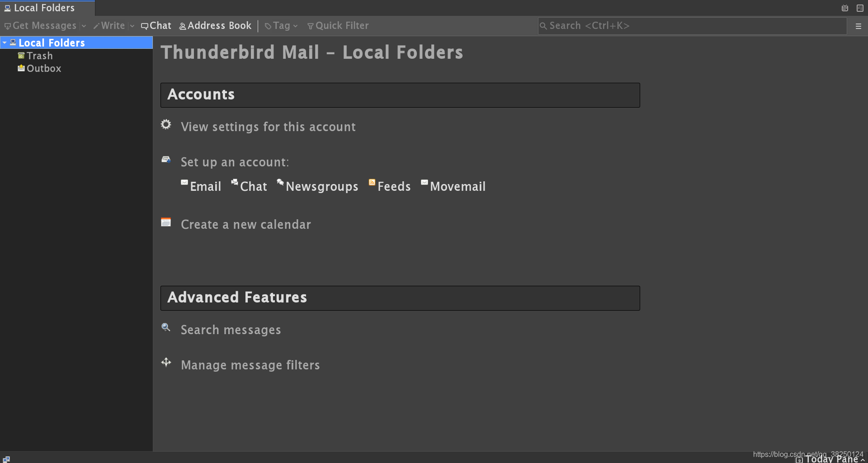Click the calendar icon in tab bar
Viewport: 868px width, 463px height.
click(844, 8)
